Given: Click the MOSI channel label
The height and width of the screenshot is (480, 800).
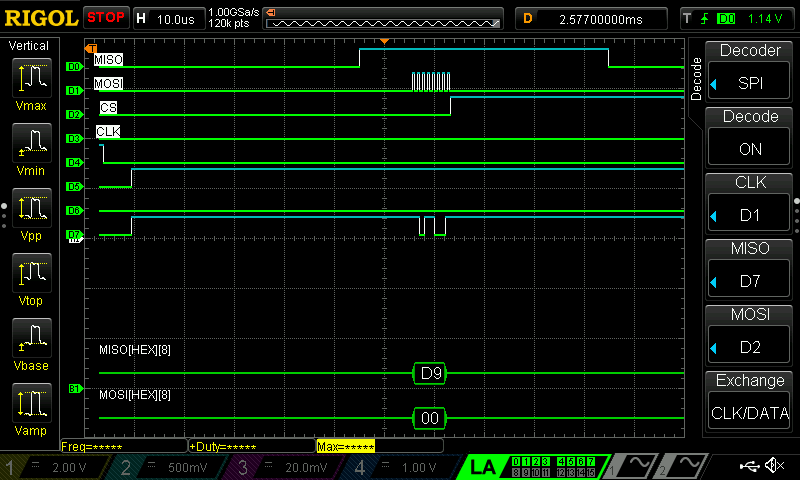Looking at the screenshot, I should click(108, 83).
